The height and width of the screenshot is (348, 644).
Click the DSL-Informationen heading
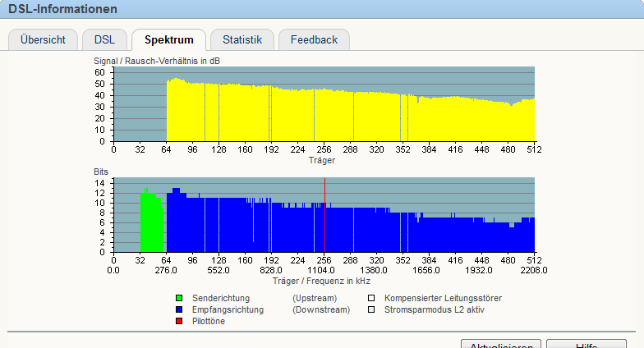click(x=62, y=9)
